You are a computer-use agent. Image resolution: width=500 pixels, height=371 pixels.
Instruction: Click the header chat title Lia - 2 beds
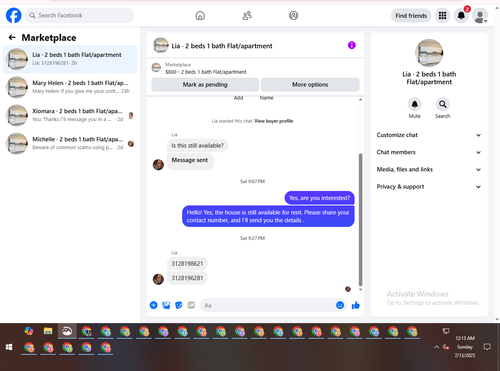(222, 46)
